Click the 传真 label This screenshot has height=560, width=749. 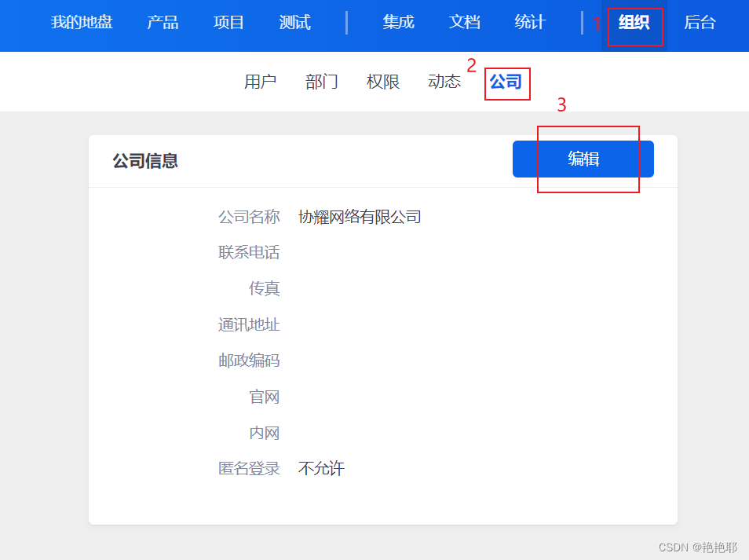tap(264, 288)
